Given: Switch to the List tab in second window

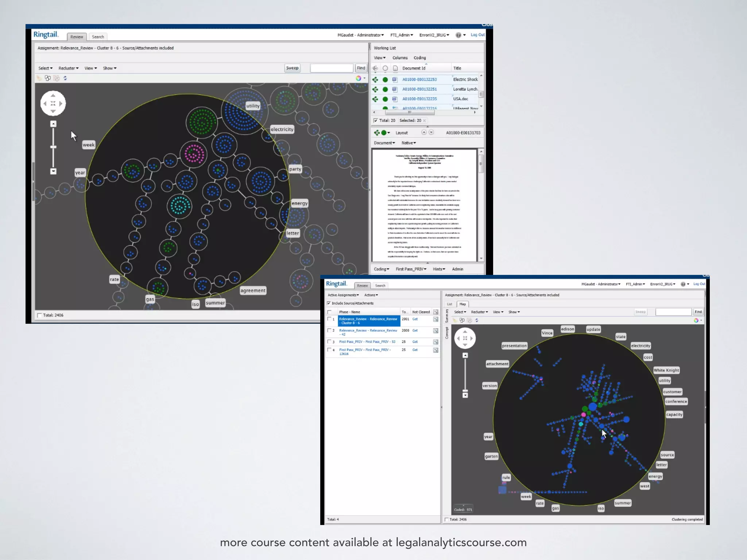Looking at the screenshot, I should tap(449, 304).
